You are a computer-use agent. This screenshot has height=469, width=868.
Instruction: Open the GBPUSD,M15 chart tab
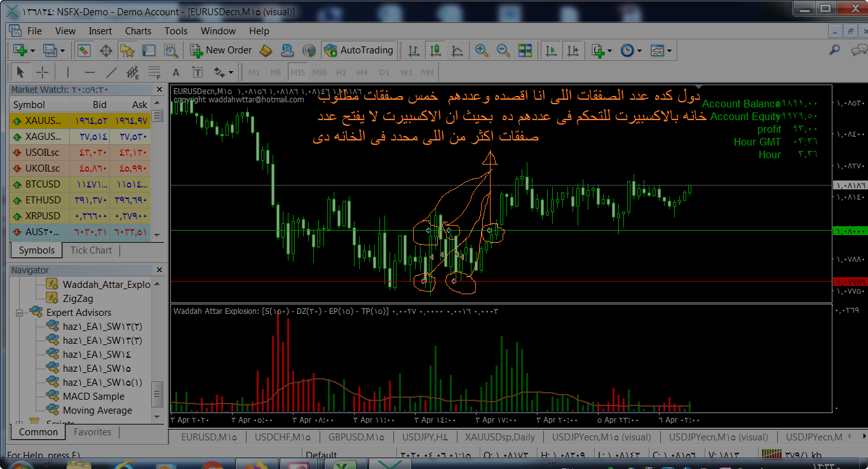click(x=356, y=437)
